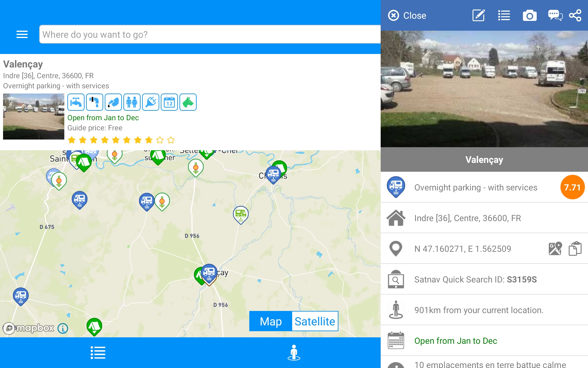The image size is (588, 368).
Task: Tap 'Open from Jan to Dec' in details panel
Action: point(455,341)
